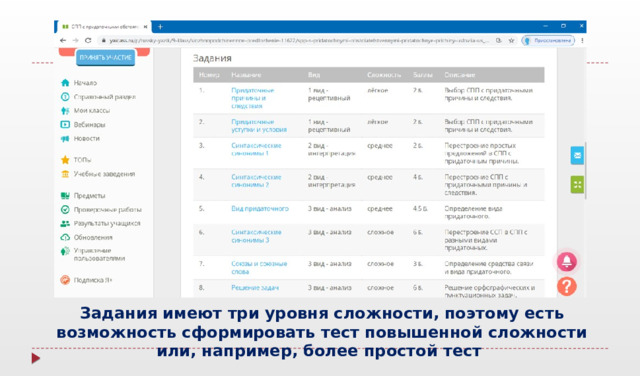Click description Определение вида придаточного
The image size is (640, 376).
point(473,212)
